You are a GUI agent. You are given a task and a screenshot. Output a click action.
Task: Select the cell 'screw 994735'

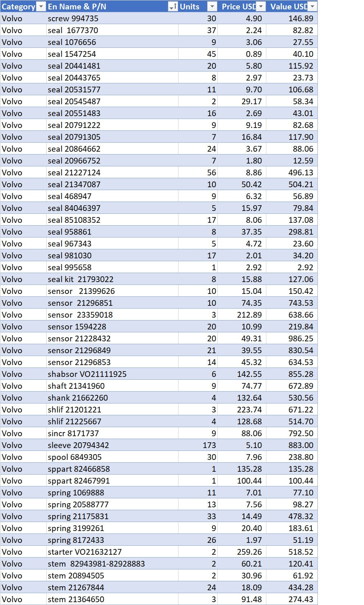coord(112,18)
